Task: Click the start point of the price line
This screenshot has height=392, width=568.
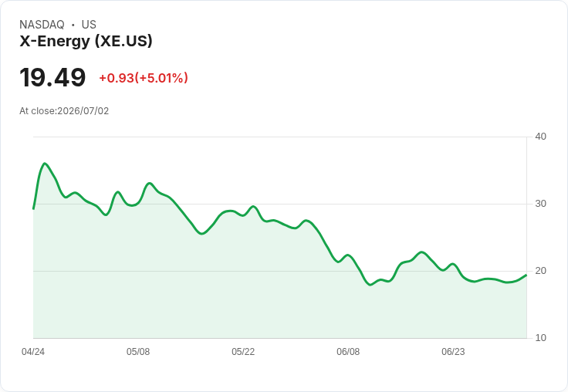Action: [x=33, y=208]
